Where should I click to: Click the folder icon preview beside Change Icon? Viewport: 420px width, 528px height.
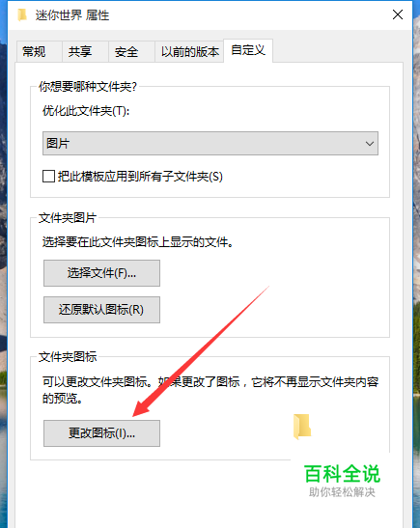(302, 427)
